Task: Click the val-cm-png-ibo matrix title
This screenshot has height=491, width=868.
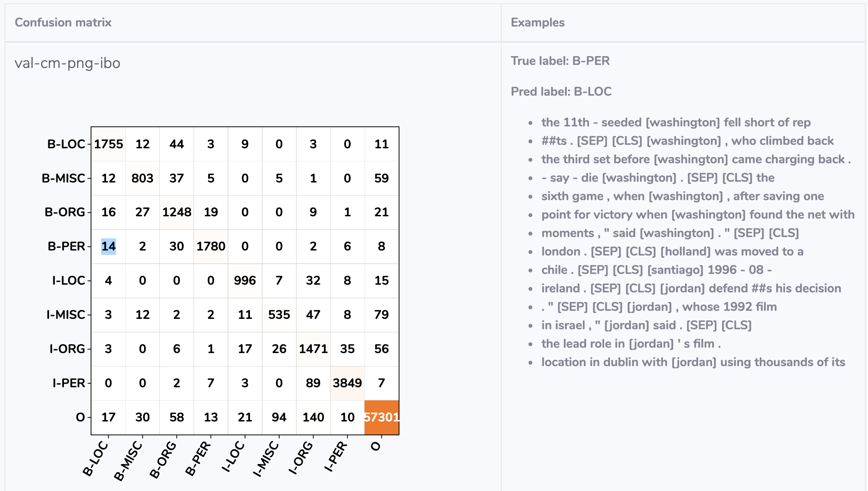Action: (x=68, y=63)
